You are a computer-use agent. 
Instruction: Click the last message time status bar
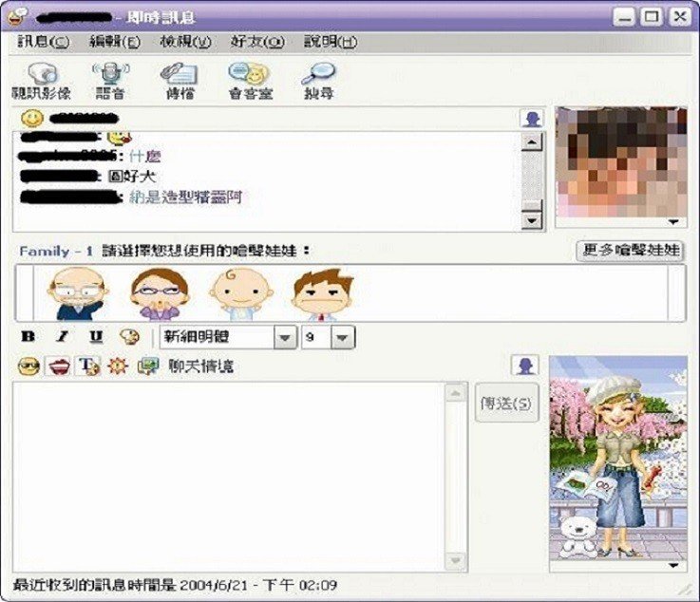175,585
